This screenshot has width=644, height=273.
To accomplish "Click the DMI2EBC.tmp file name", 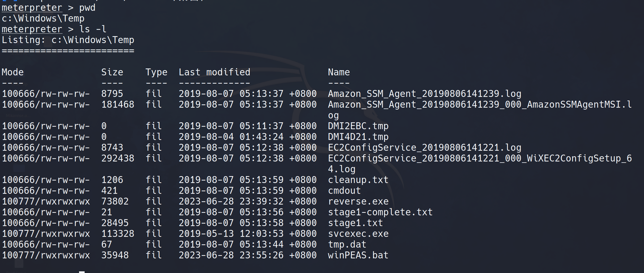I will click(358, 126).
